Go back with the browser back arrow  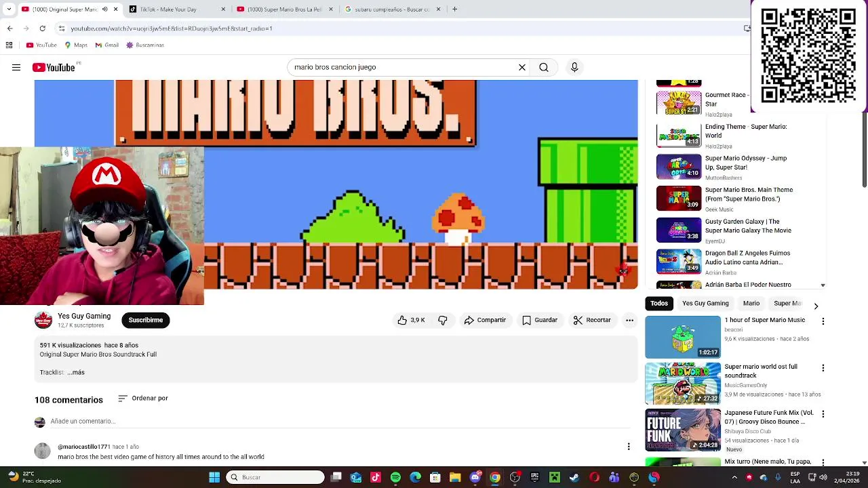9,28
